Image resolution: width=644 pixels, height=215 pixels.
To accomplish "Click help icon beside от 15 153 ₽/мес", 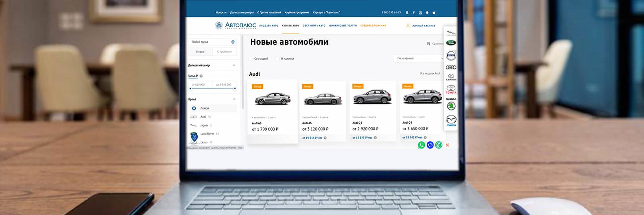I will click(x=375, y=137).
